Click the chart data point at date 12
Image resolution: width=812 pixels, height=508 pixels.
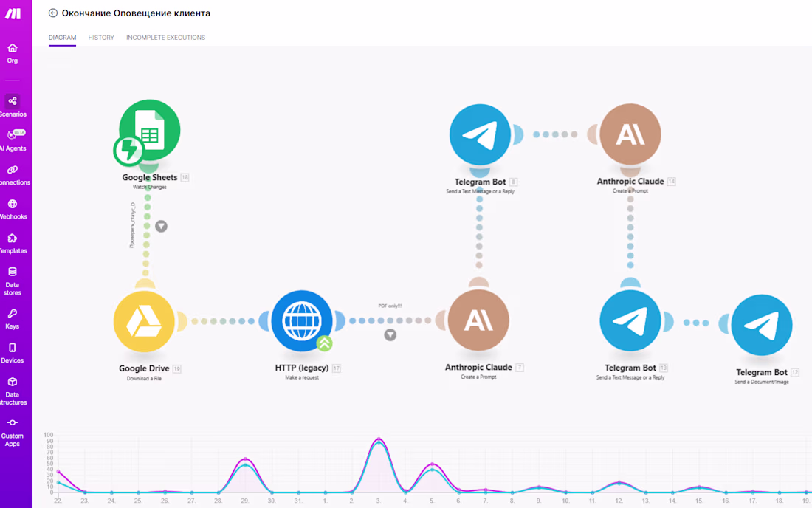[619, 483]
